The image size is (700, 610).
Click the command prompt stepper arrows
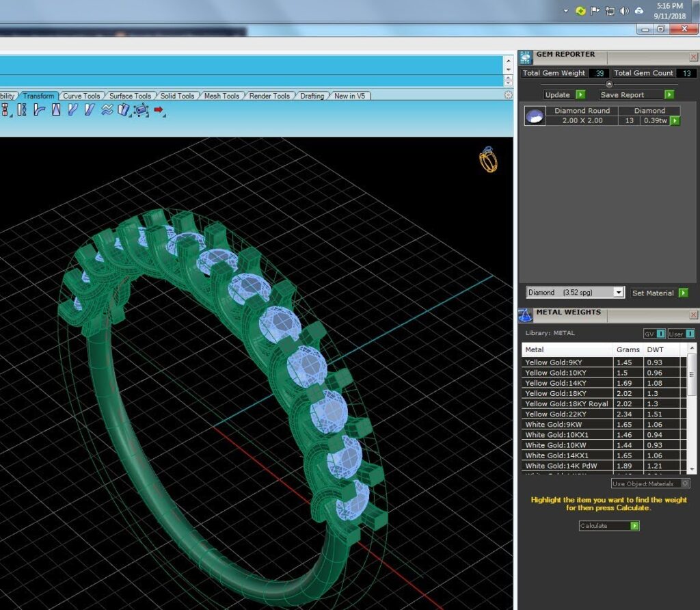tap(508, 81)
